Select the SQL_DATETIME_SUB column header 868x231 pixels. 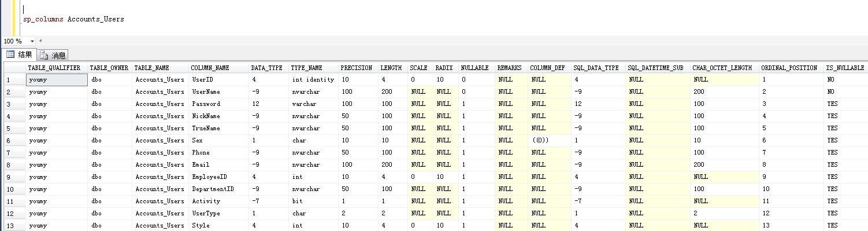[x=658, y=68]
